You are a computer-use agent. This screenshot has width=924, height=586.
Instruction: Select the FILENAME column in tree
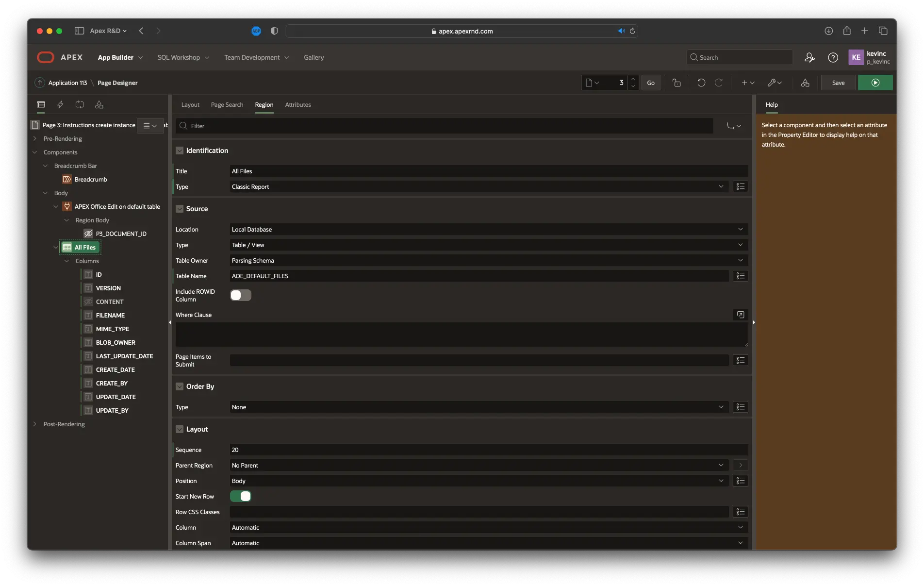[110, 315]
